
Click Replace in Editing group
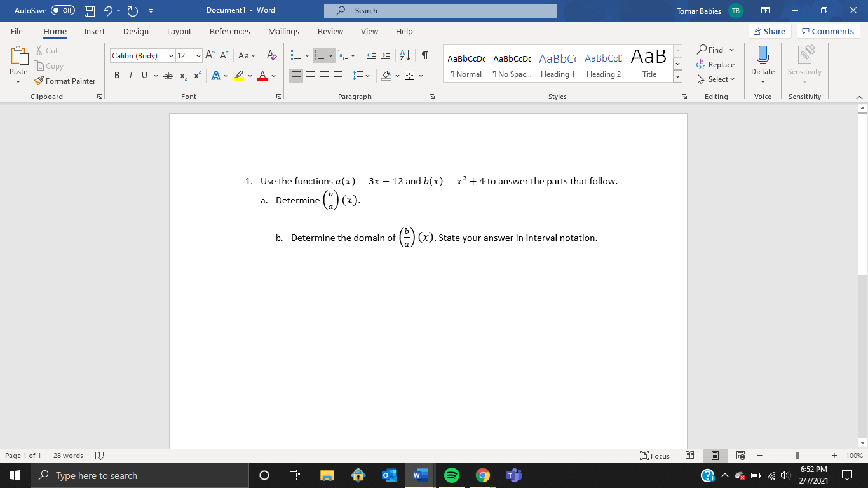pyautogui.click(x=715, y=65)
